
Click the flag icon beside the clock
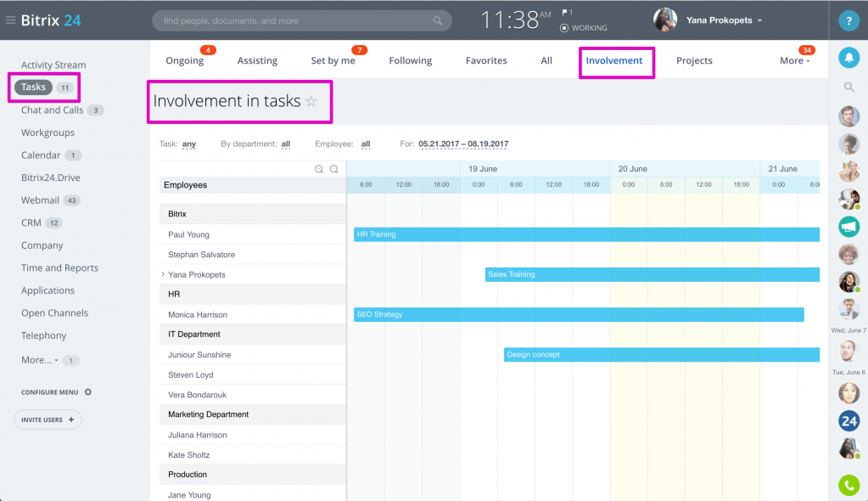click(564, 12)
